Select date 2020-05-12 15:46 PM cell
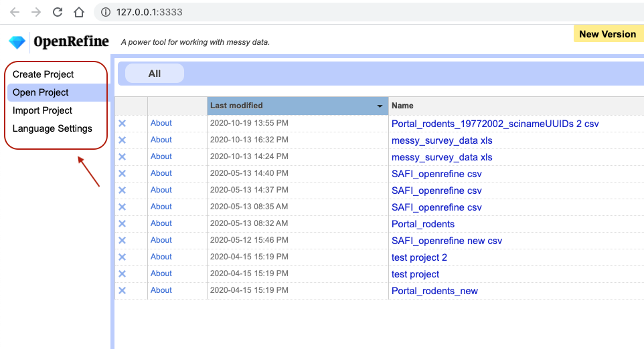The width and height of the screenshot is (644, 349). (249, 240)
